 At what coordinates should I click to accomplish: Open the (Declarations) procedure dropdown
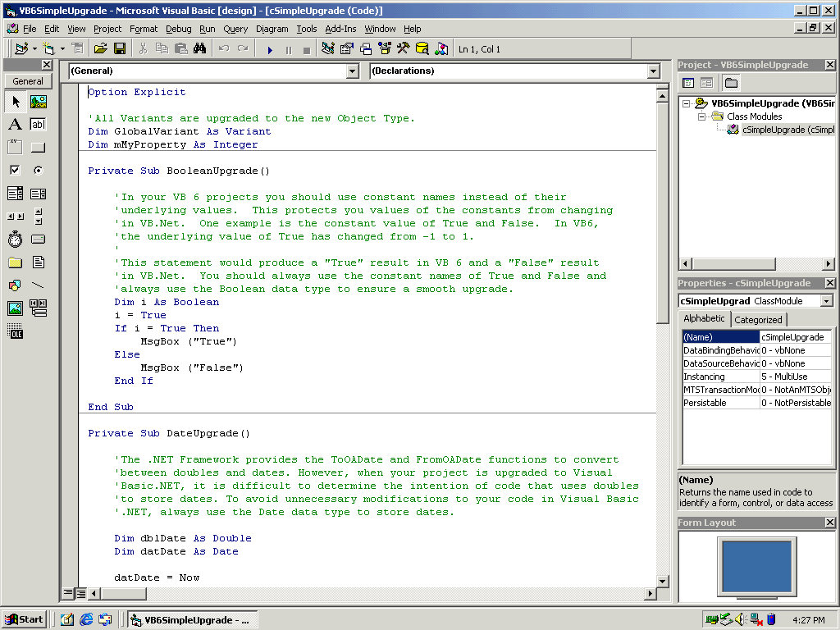[654, 71]
